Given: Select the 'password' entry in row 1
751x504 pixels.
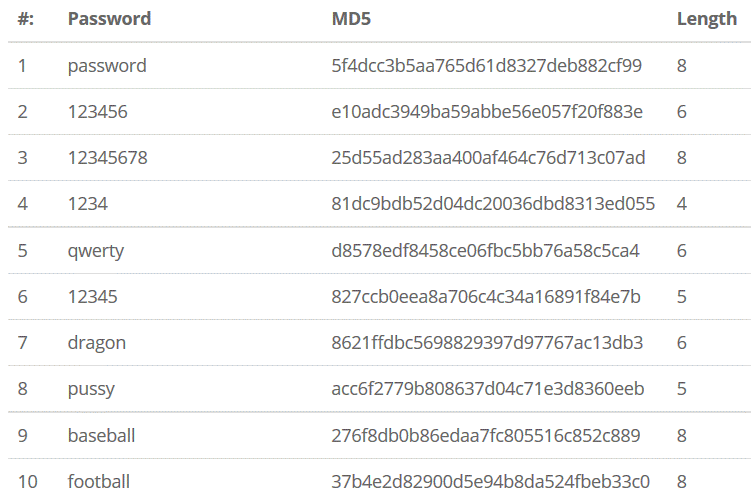Looking at the screenshot, I should click(107, 66).
